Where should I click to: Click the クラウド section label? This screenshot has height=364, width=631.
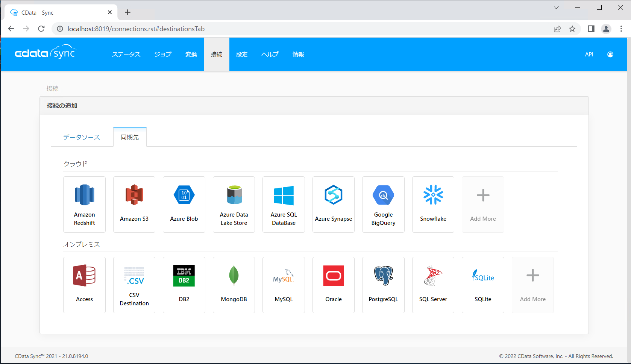pos(76,164)
